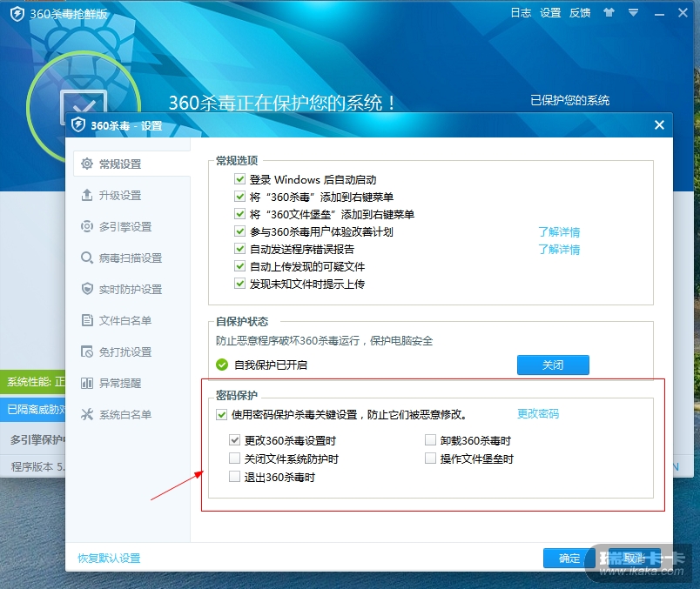Screen dimensions: 700x589
Task: Open the dropdown arrow menu in main window
Action: coord(633,12)
